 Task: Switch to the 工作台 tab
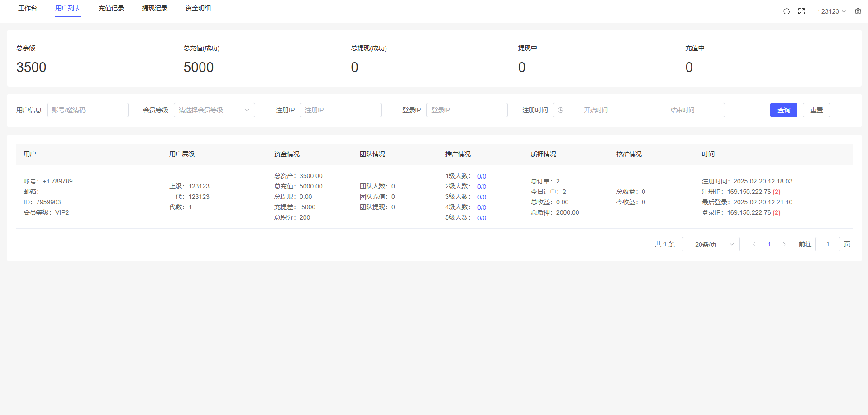[28, 8]
